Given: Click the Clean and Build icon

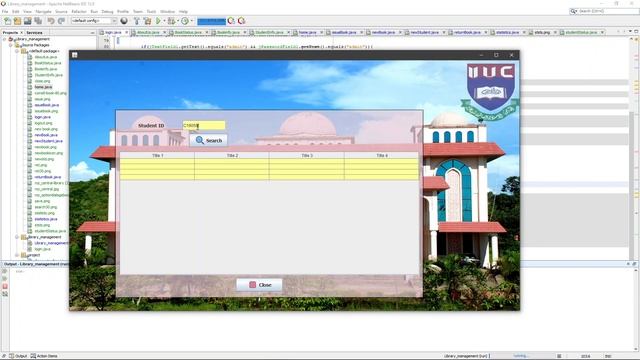Looking at the screenshot, I should [147, 21].
